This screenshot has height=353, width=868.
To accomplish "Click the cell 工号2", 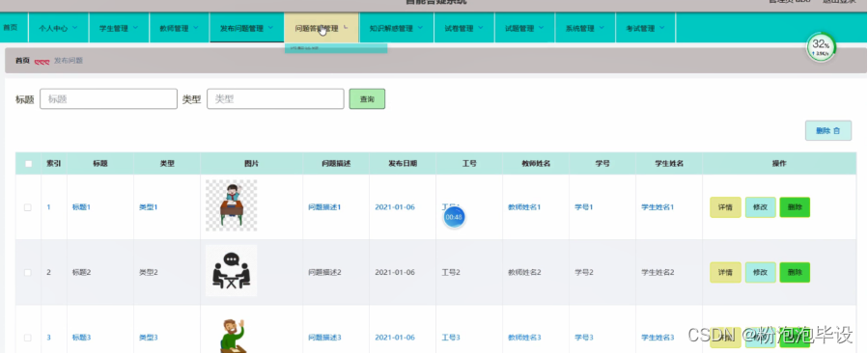I will [451, 273].
